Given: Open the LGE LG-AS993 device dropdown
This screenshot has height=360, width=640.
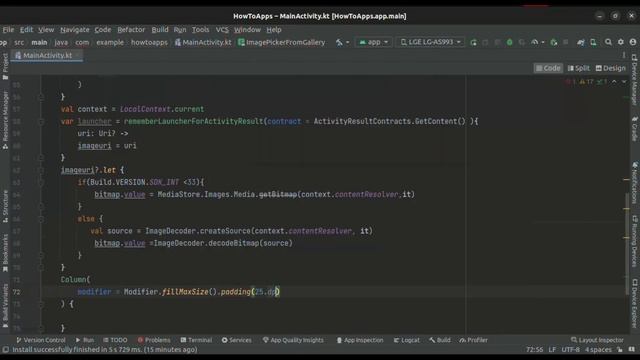Looking at the screenshot, I should (430, 42).
